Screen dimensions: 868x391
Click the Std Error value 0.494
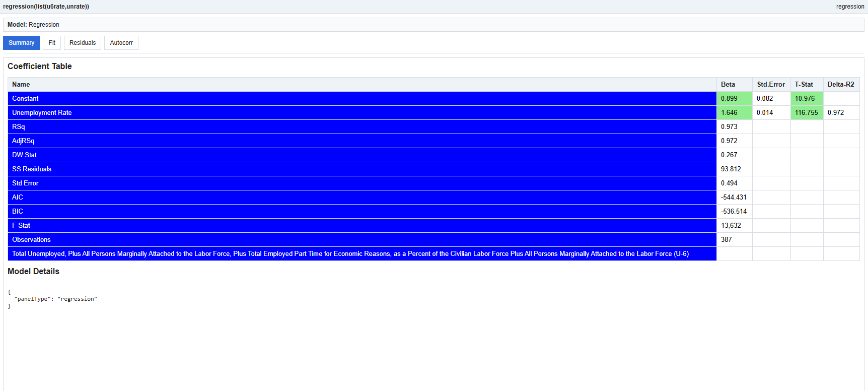pyautogui.click(x=734, y=183)
